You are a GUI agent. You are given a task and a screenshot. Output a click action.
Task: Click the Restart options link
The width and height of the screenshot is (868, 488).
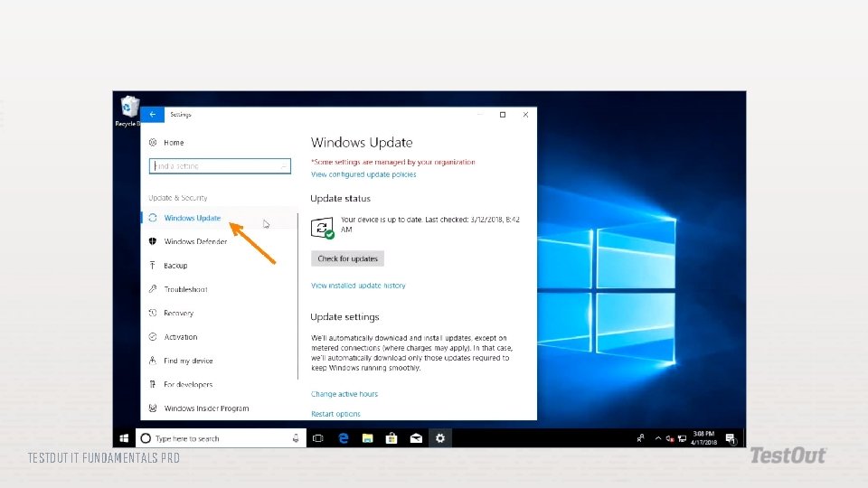335,414
